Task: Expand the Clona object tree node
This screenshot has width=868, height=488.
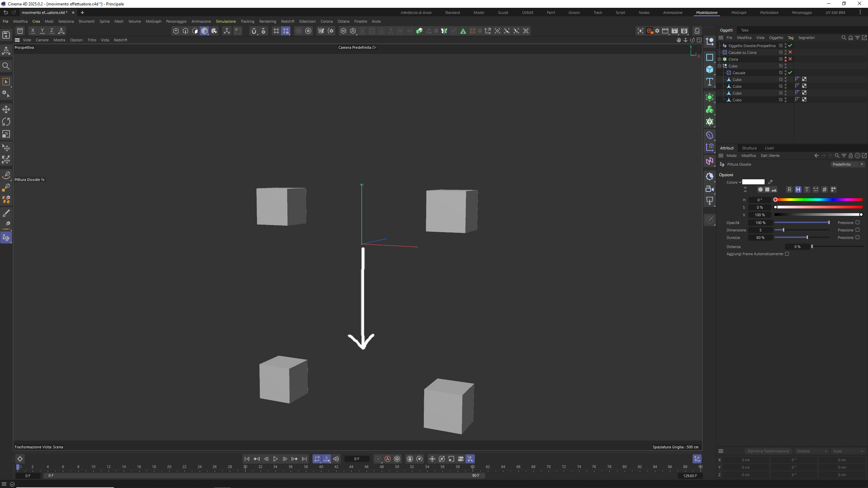Action: 719,59
